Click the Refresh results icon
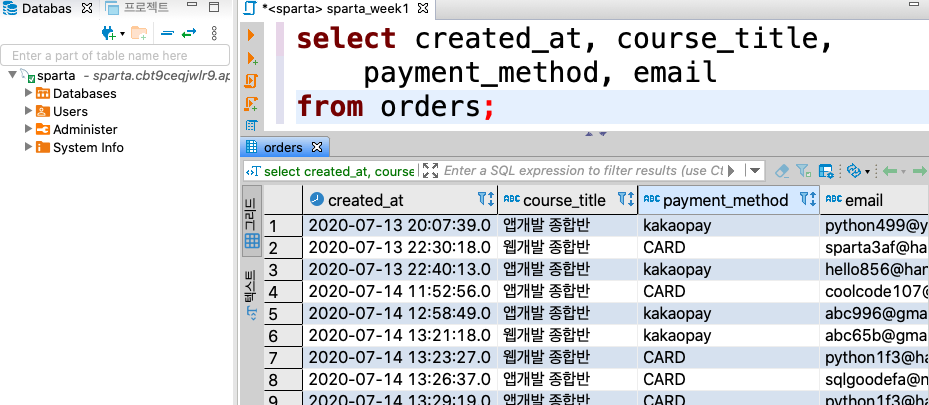This screenshot has width=929, height=405. pyautogui.click(x=853, y=171)
